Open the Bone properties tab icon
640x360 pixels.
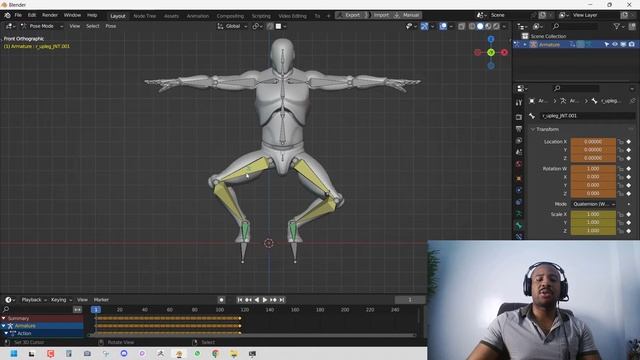519,225
